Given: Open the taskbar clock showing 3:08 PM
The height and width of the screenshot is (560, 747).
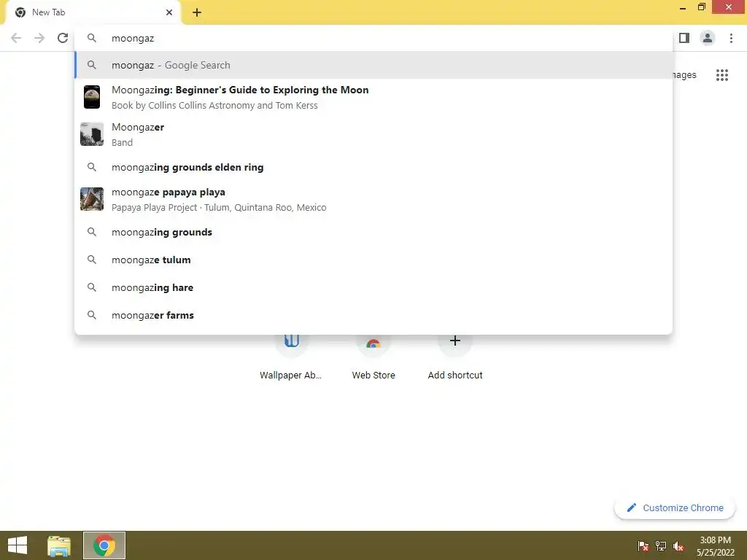Looking at the screenshot, I should pos(716,546).
